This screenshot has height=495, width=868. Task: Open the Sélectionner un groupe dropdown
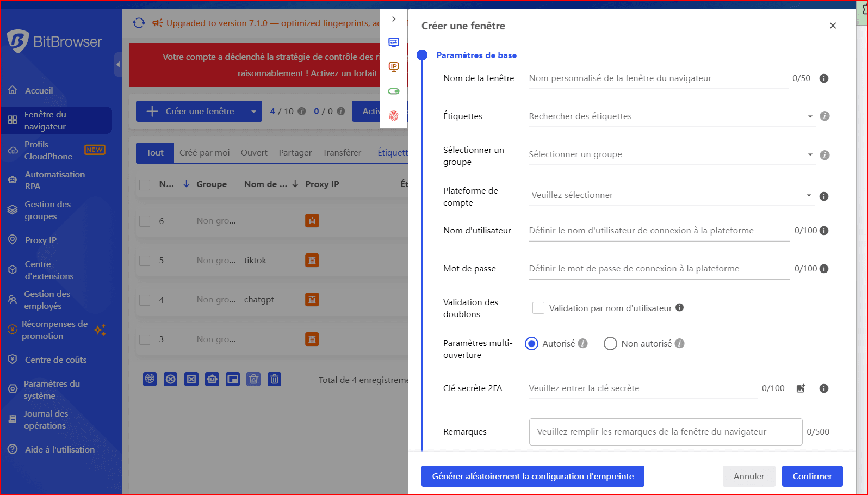[x=671, y=154]
